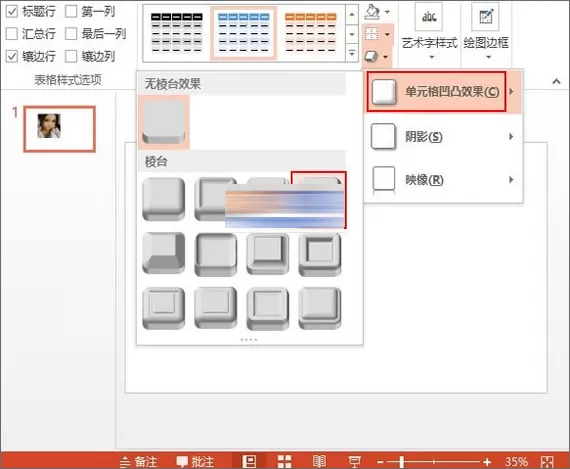Choose first bevel in third row
570x469 pixels.
164,308
